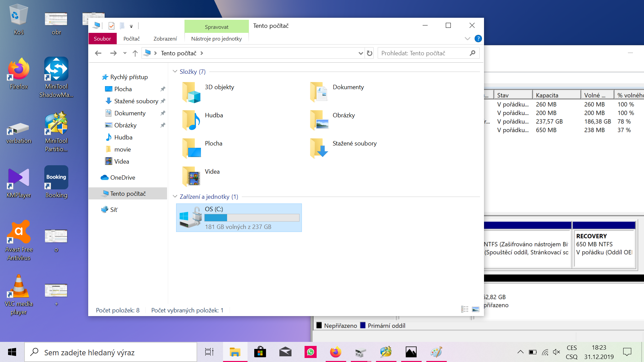Switch to large icons view in status bar
The height and width of the screenshot is (362, 644).
(x=476, y=309)
